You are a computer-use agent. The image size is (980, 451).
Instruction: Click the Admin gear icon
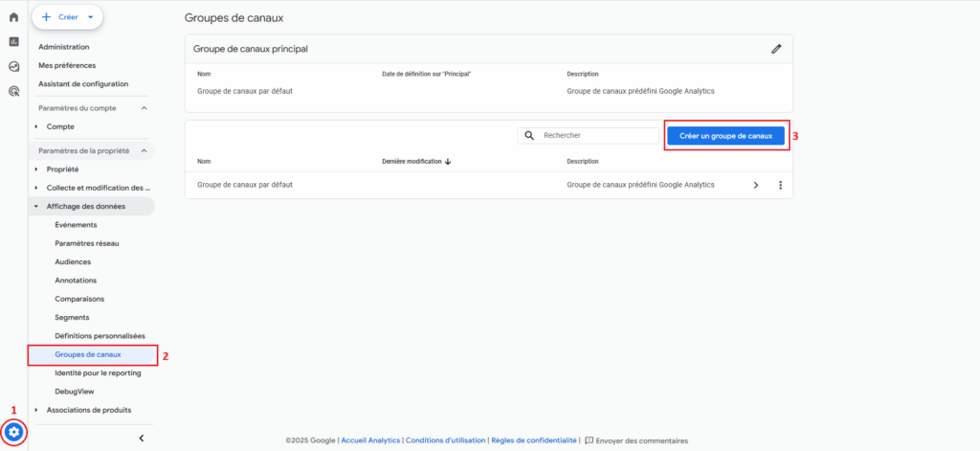(14, 433)
